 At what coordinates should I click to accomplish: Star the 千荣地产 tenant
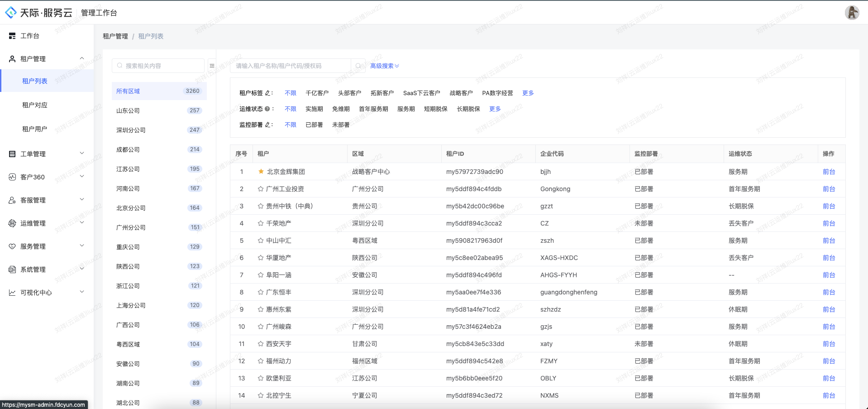pos(261,223)
